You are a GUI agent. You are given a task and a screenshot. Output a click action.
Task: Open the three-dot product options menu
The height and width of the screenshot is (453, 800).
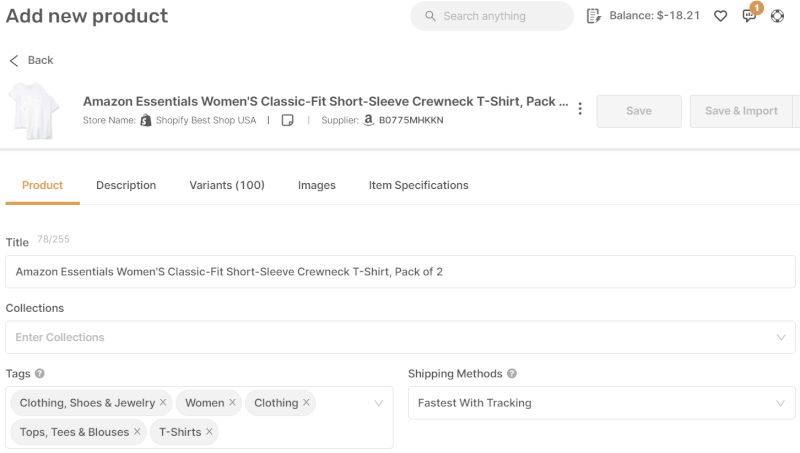coord(580,110)
